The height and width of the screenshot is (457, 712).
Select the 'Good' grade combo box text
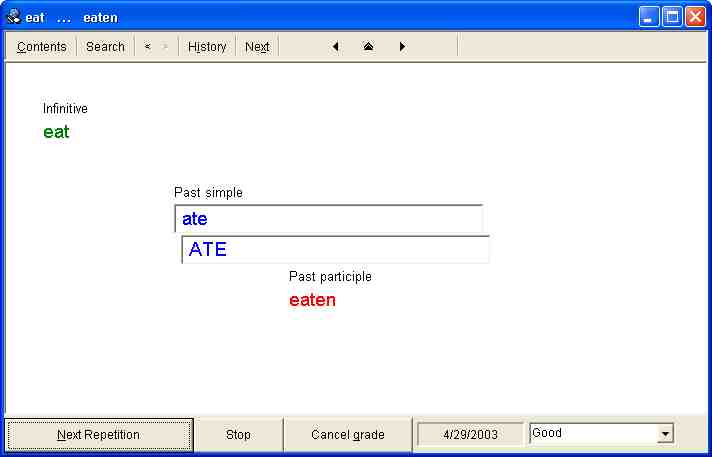point(592,434)
